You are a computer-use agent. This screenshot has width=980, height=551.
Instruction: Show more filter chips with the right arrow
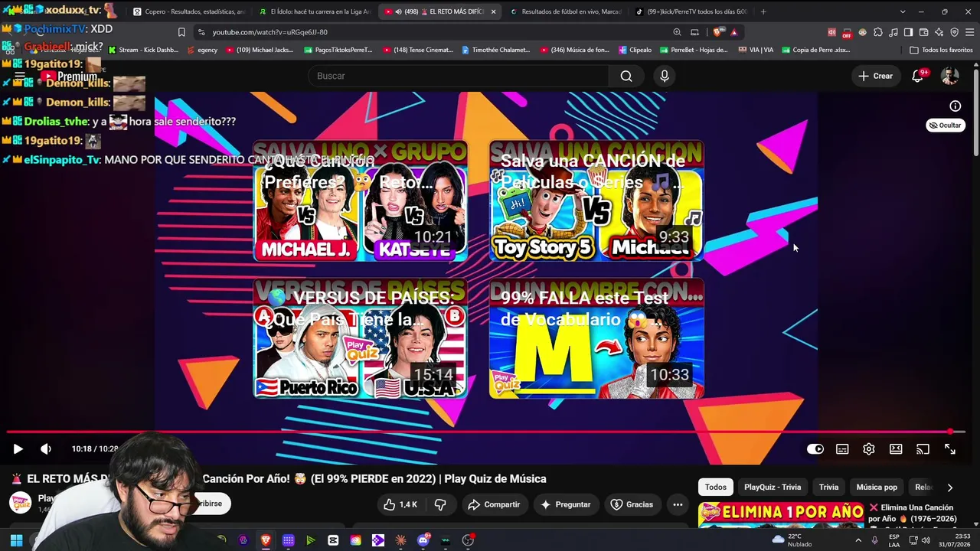click(x=950, y=487)
